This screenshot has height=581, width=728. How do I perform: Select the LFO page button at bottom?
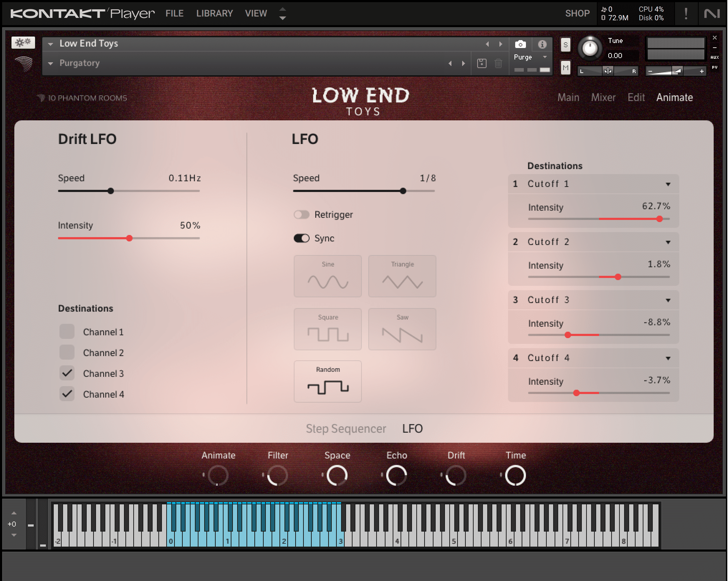412,429
